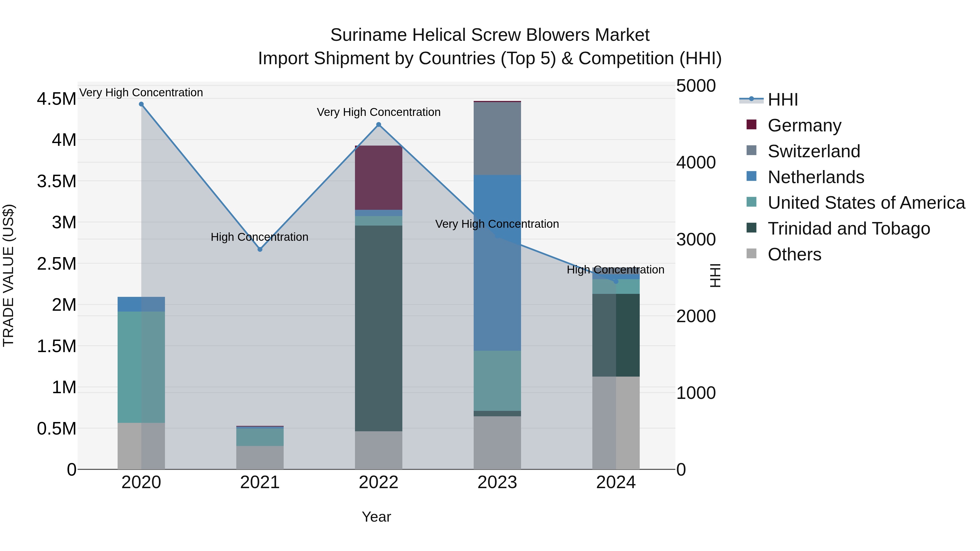Click the right-side 'HHI' axis title
The width and height of the screenshot is (980, 551).
pyautogui.click(x=715, y=275)
